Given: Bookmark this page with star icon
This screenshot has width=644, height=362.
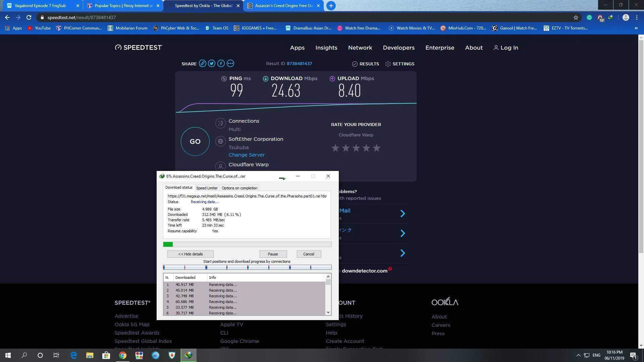Looking at the screenshot, I should 576,17.
